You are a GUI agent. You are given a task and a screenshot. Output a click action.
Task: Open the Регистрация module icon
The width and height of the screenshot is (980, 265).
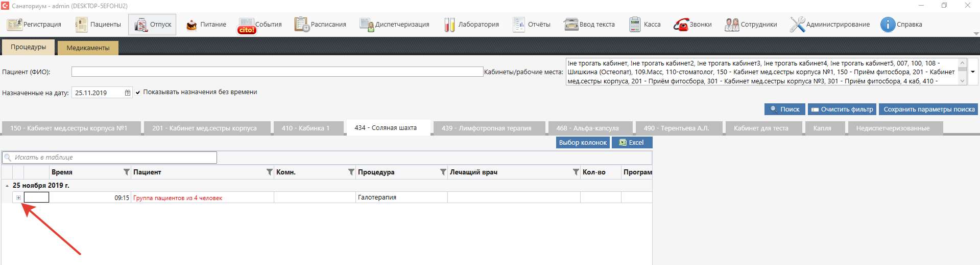coord(14,25)
